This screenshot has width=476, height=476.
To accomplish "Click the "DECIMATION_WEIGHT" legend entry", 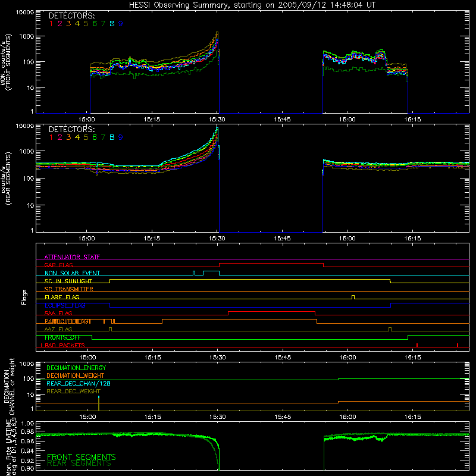I will coord(76,375).
